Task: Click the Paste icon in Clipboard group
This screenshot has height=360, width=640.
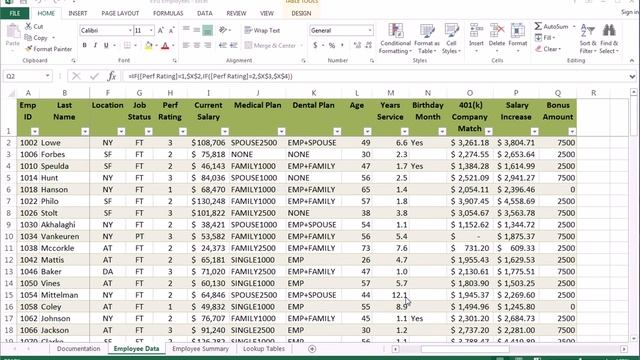Action: point(13,32)
